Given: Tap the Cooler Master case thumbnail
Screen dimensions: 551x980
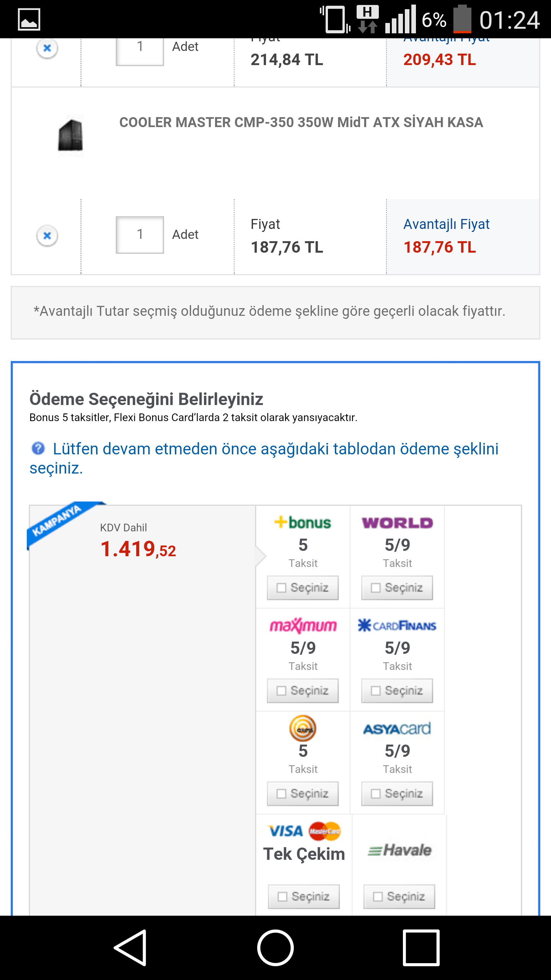Looking at the screenshot, I should click(70, 136).
